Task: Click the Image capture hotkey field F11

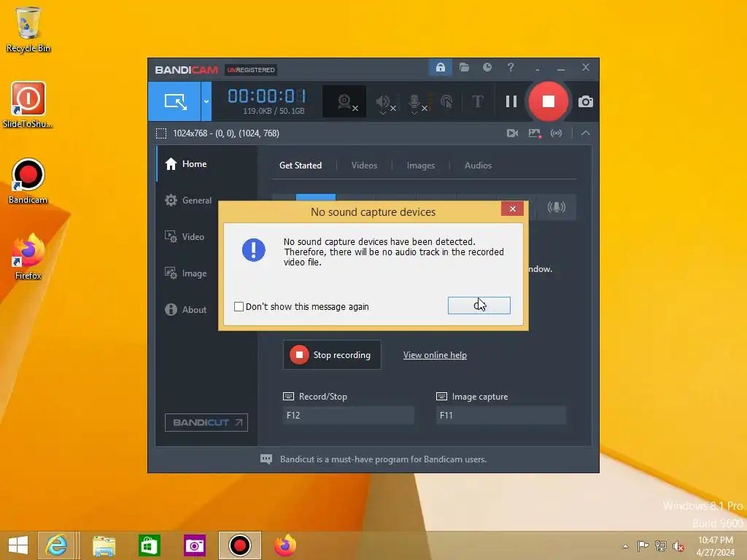Action: coord(500,415)
